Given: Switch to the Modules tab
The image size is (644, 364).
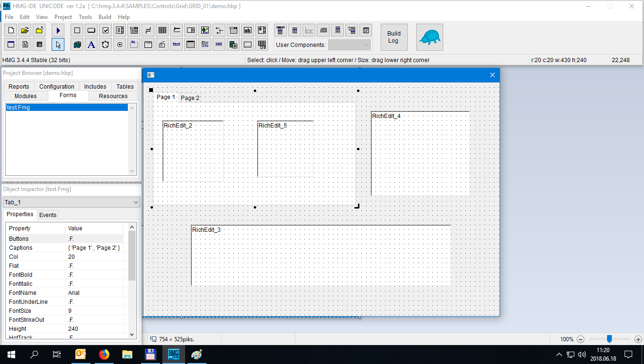Looking at the screenshot, I should pyautogui.click(x=26, y=96).
